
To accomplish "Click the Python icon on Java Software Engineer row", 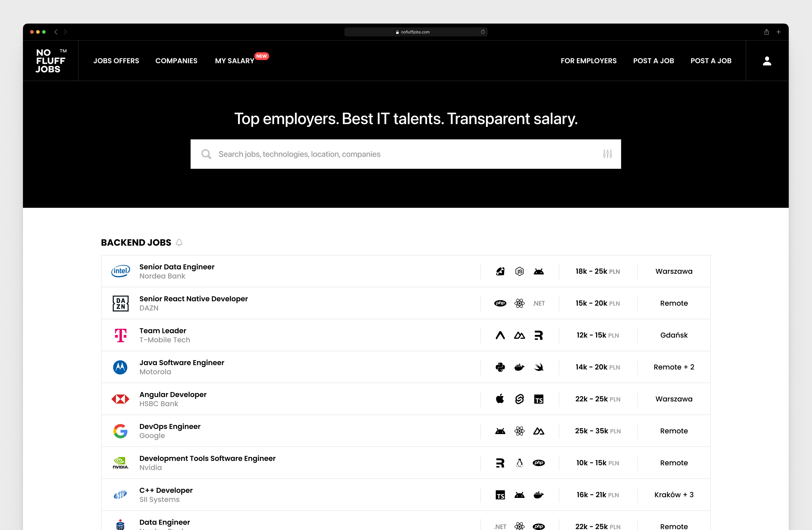I will (x=500, y=367).
